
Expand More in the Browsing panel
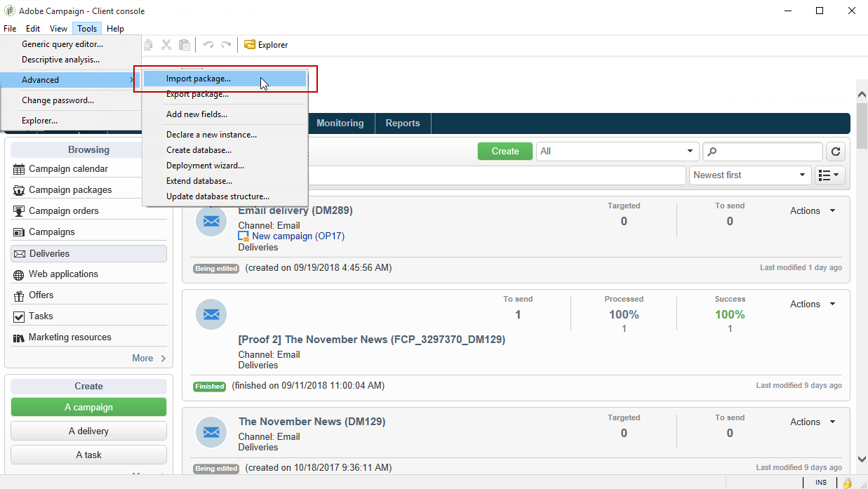[149, 358]
